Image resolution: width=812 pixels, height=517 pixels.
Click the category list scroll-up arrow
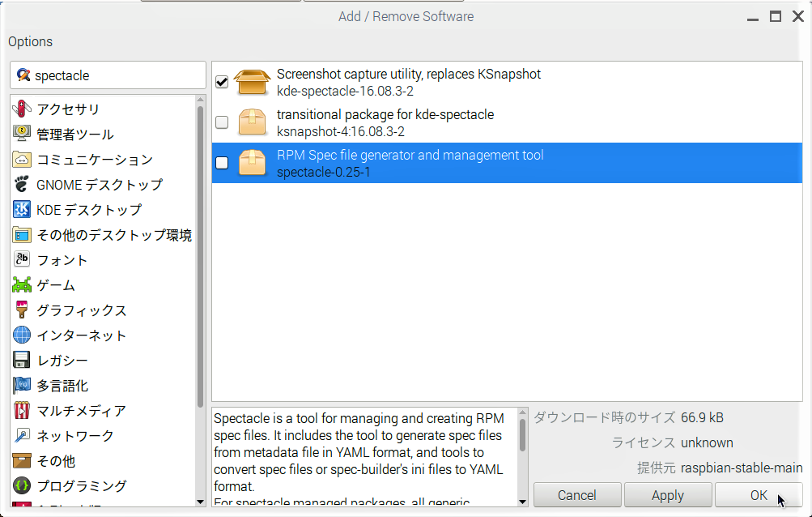(x=201, y=100)
